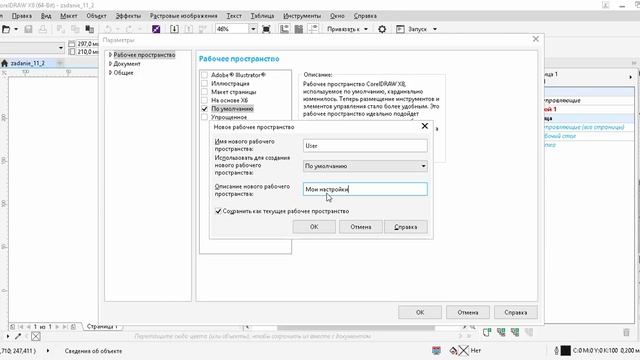Click Отмена at bottom of Параметры dialog
Image resolution: width=640 pixels, height=360 pixels.
click(468, 312)
